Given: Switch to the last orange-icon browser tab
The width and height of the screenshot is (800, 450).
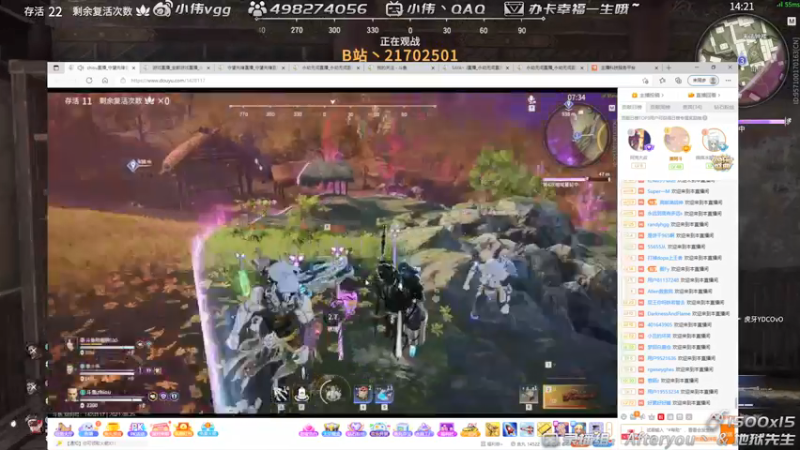Looking at the screenshot, I should (x=624, y=67).
